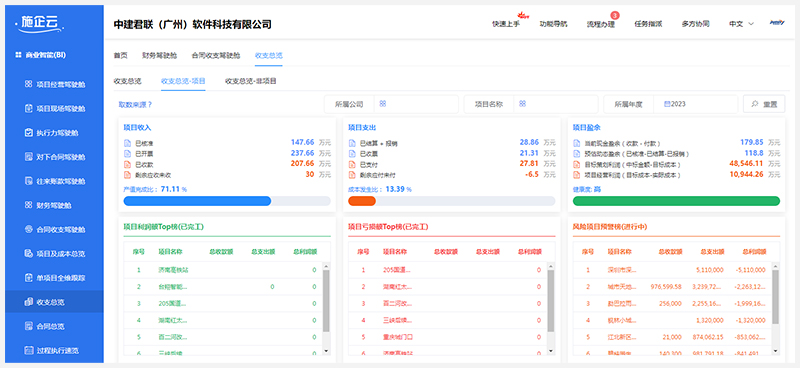Click the 项目现场驾驶舱 sidebar icon
This screenshot has height=368, width=800.
29,108
